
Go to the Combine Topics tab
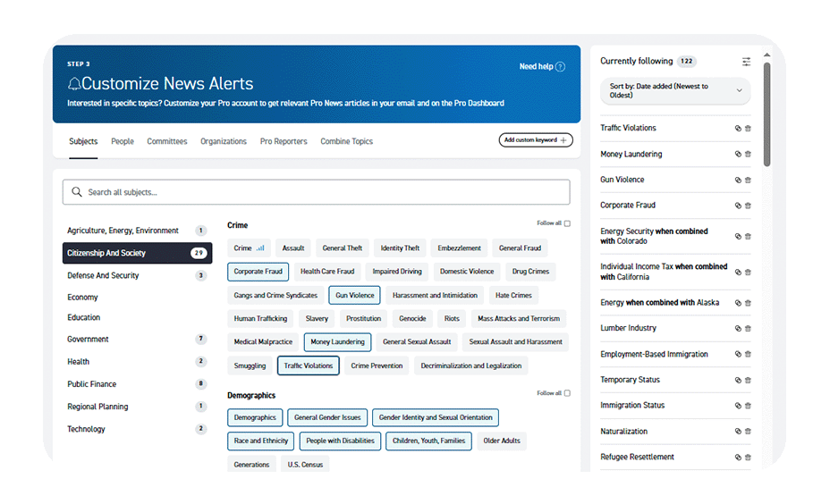346,141
